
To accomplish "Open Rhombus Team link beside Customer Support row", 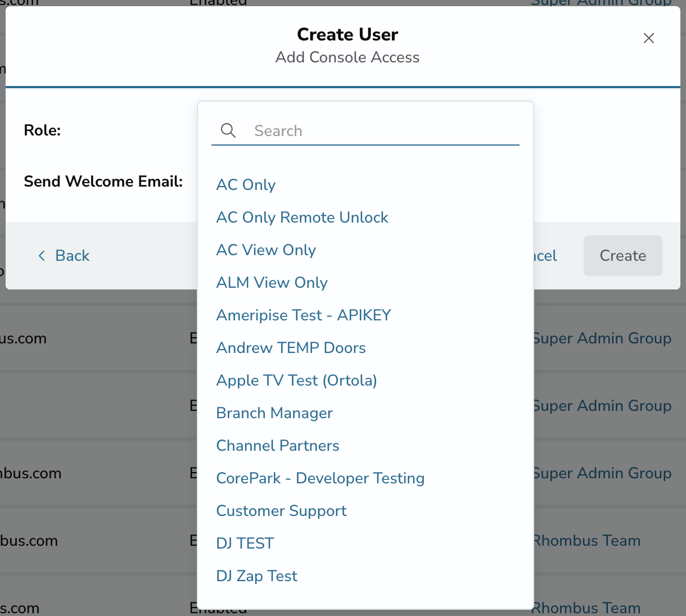I will tap(586, 541).
